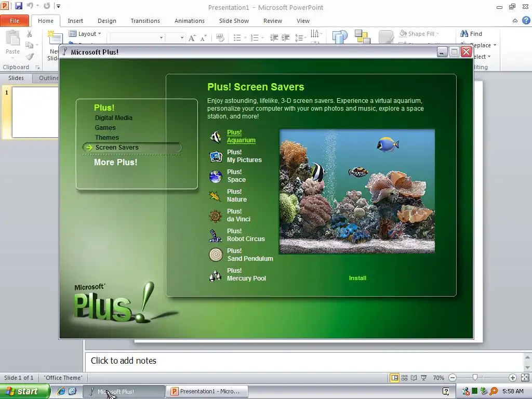Save the presentation in PowerPoint toolbar

(18, 6)
